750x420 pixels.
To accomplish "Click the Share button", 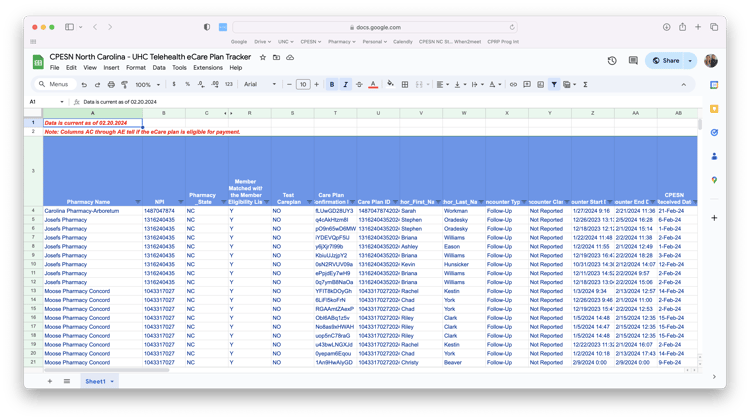I will tap(666, 60).
